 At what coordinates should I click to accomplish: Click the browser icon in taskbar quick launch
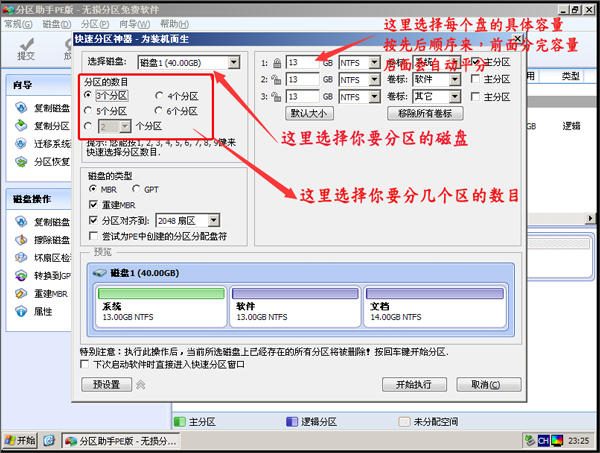(49, 441)
